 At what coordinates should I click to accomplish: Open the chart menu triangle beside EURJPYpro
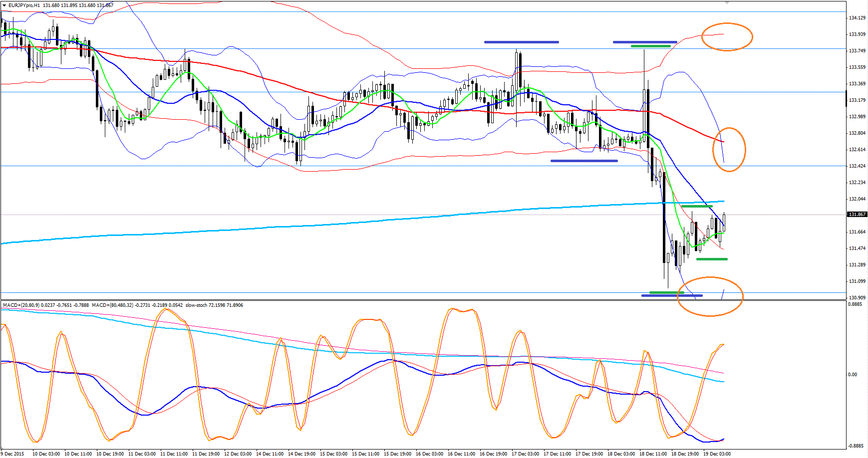[x=4, y=5]
